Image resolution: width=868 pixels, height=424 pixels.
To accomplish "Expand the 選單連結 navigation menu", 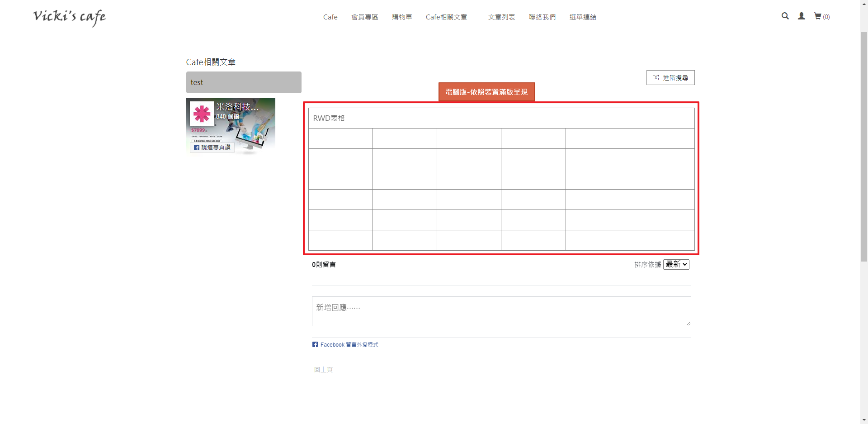I will pyautogui.click(x=583, y=17).
